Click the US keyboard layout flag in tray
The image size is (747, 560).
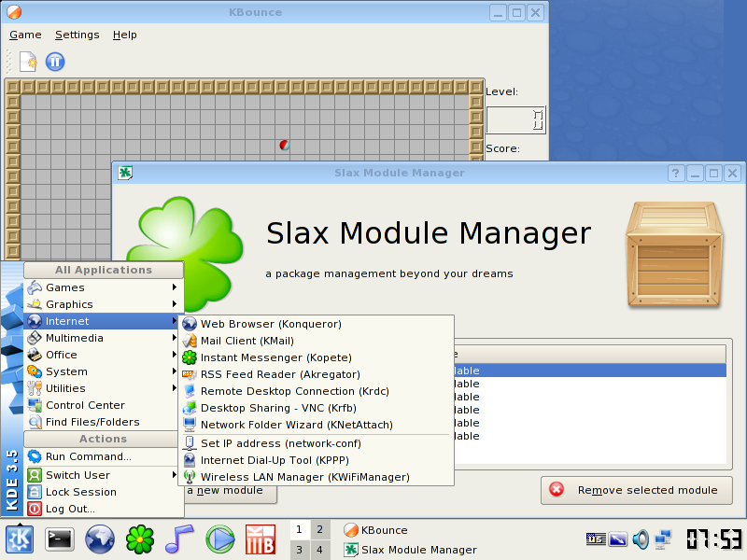coord(596,539)
